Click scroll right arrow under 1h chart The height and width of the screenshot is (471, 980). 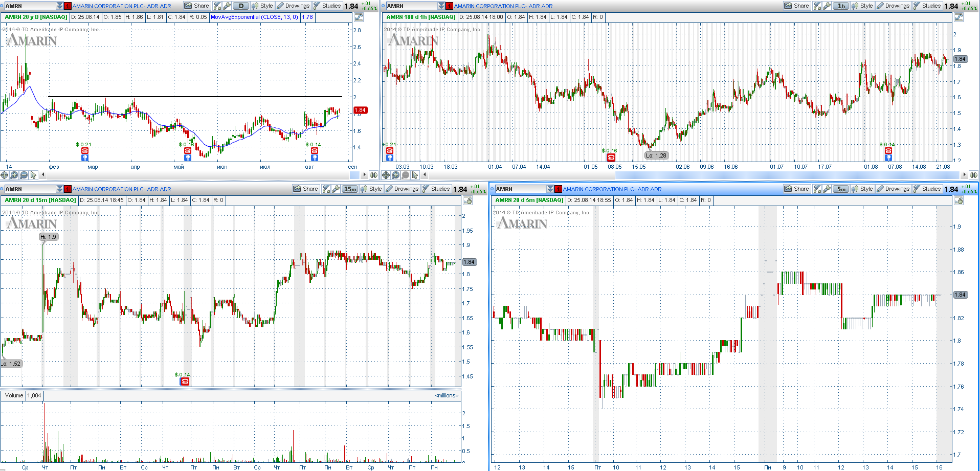coord(966,175)
